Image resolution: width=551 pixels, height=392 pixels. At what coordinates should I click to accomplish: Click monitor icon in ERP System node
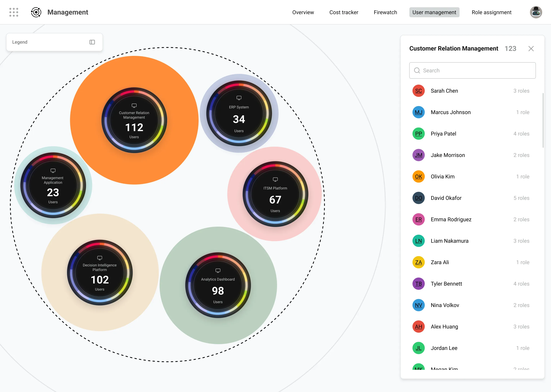239,98
